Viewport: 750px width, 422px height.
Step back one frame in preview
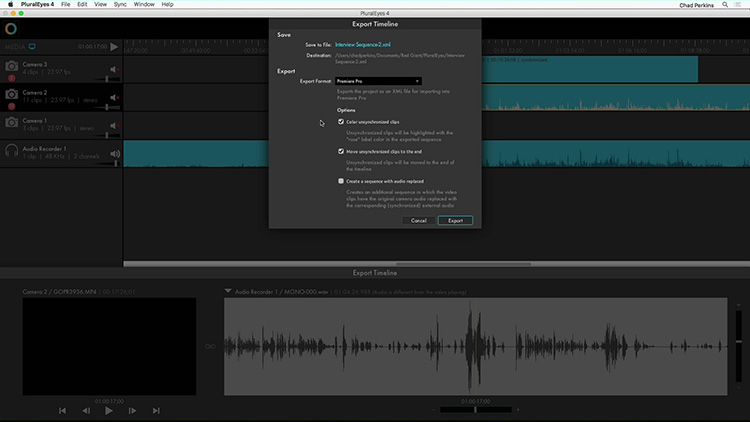click(86, 411)
